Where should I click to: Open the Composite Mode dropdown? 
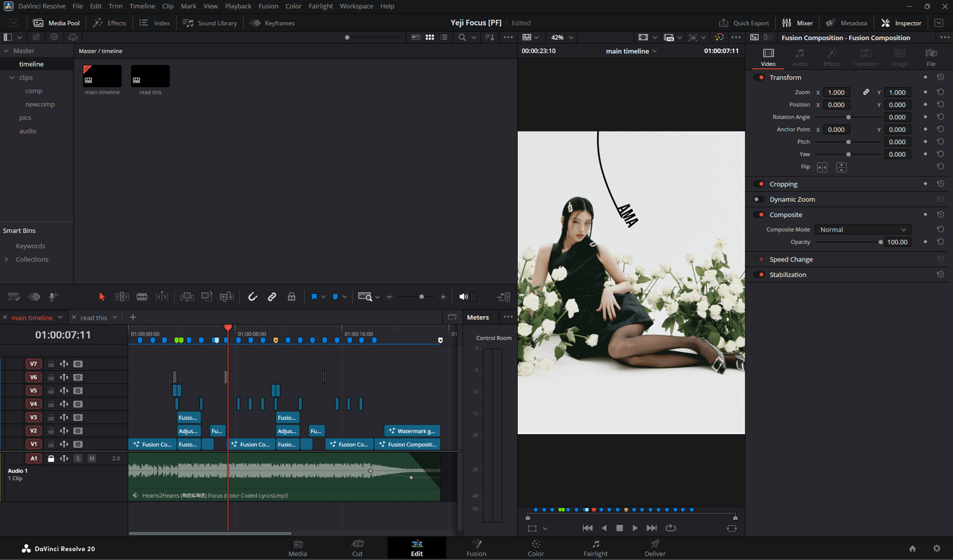click(x=863, y=230)
